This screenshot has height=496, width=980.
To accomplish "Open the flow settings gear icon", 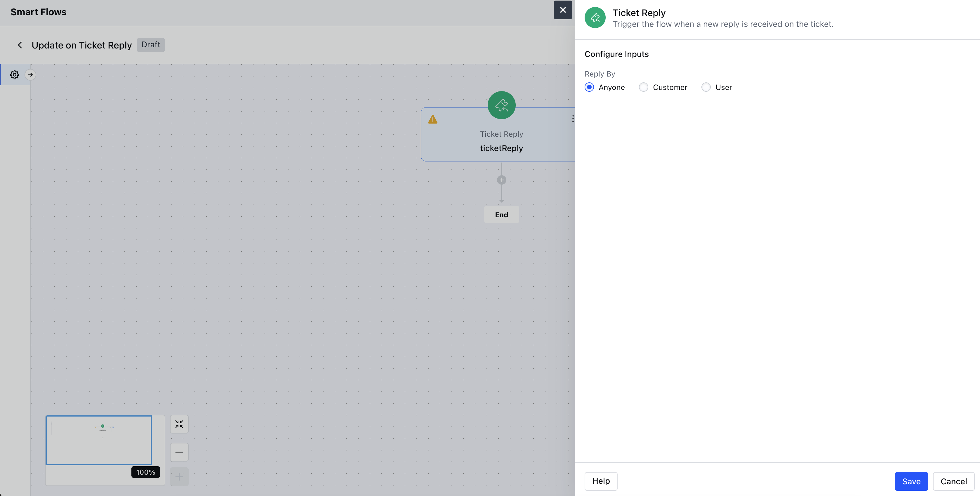I will pos(15,74).
